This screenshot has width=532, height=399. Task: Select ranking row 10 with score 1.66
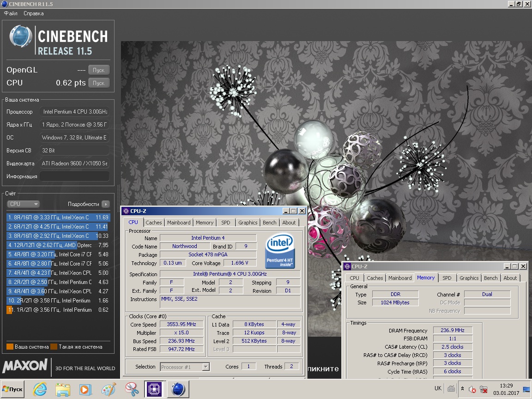(58, 300)
